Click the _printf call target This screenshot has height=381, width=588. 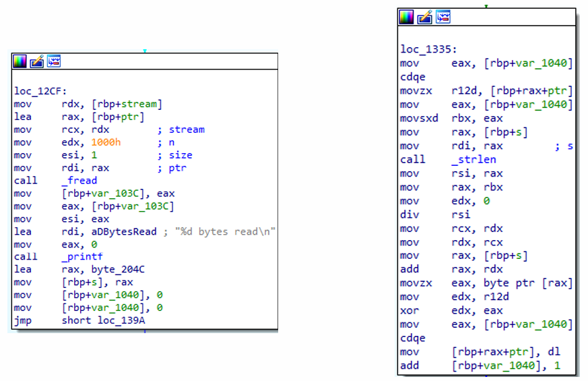[82, 257]
